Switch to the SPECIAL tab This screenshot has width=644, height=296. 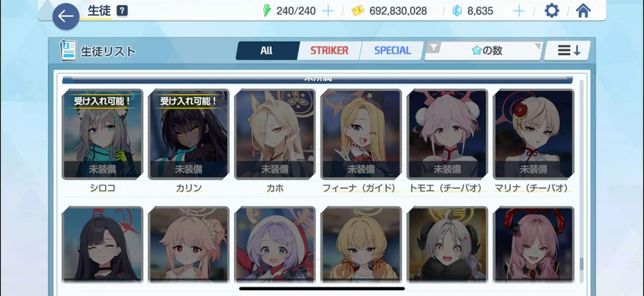click(392, 51)
